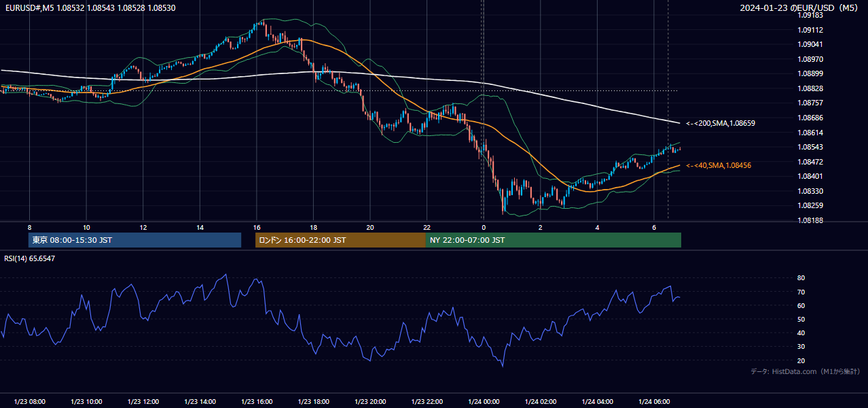This screenshot has width=868, height=408.
Task: Click the 200 SMA 1.08659 label
Action: click(x=721, y=123)
